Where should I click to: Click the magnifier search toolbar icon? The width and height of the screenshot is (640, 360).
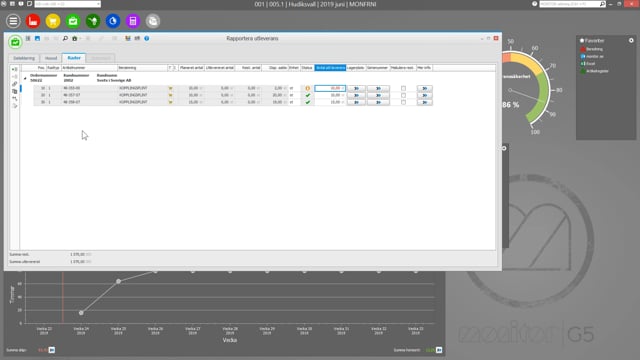pos(65,38)
